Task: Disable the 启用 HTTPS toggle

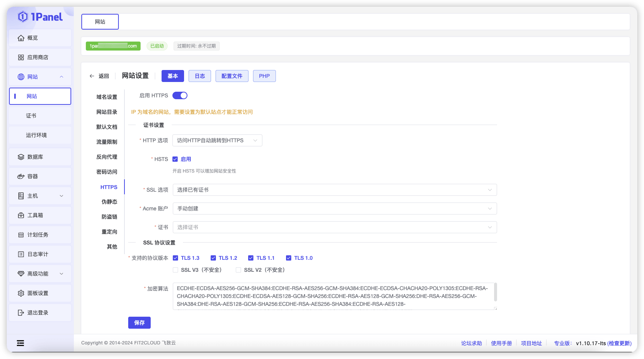Action: [x=180, y=95]
